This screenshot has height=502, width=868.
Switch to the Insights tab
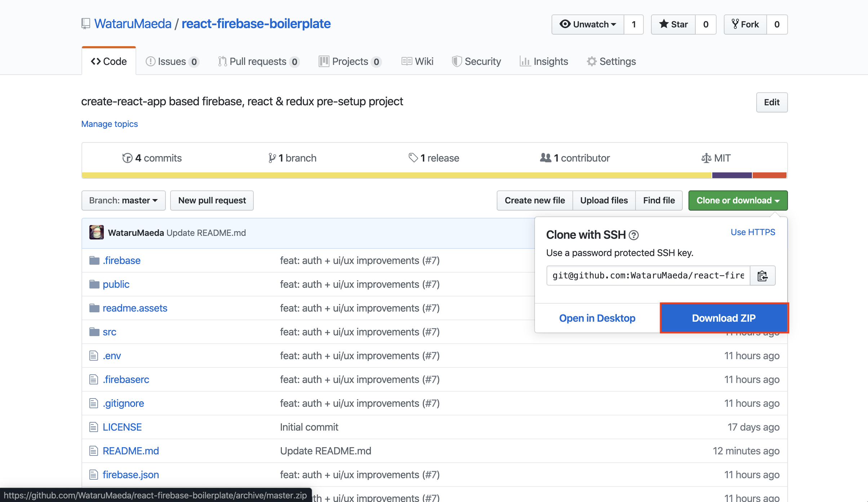pyautogui.click(x=544, y=62)
